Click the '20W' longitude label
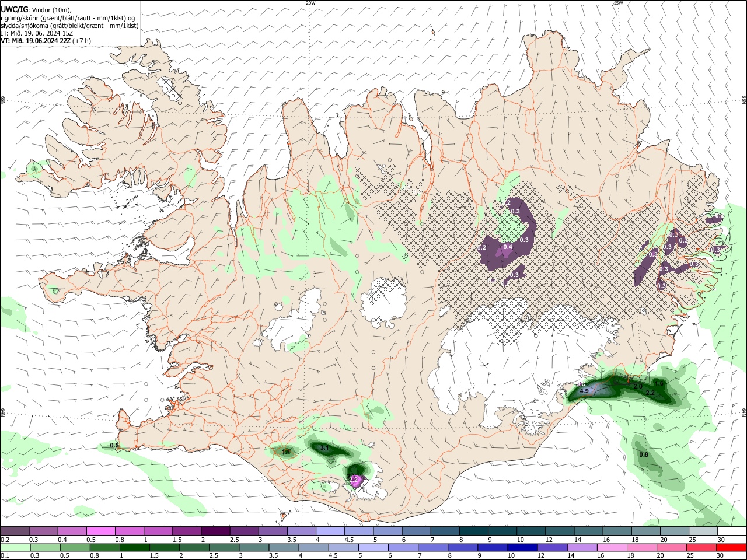This screenshot has width=747, height=560. tap(310, 3)
